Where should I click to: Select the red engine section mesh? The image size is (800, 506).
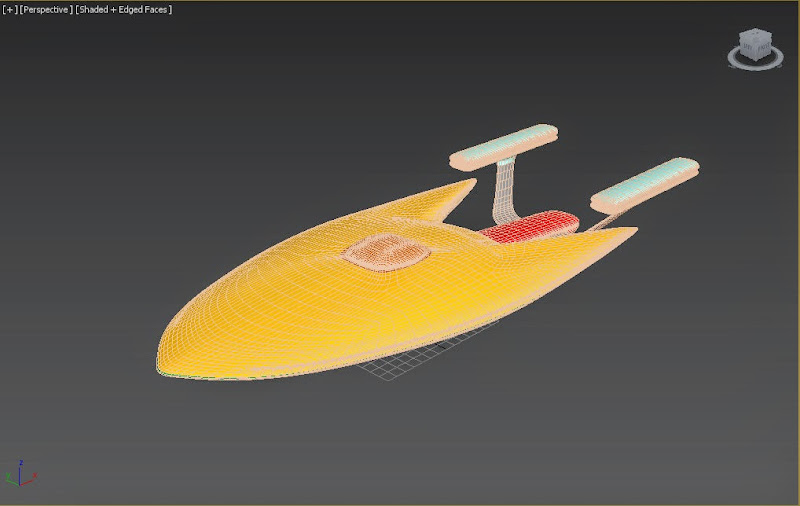point(531,226)
